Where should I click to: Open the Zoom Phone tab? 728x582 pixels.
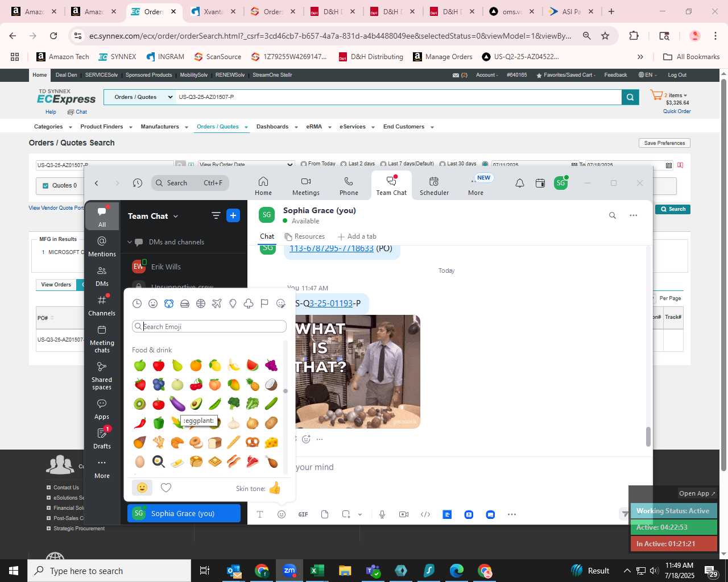[349, 186]
